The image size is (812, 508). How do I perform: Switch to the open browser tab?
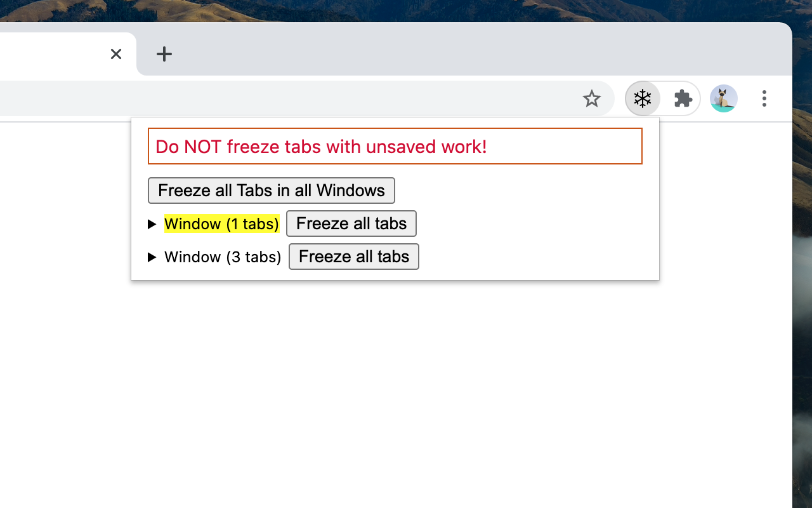pyautogui.click(x=57, y=54)
